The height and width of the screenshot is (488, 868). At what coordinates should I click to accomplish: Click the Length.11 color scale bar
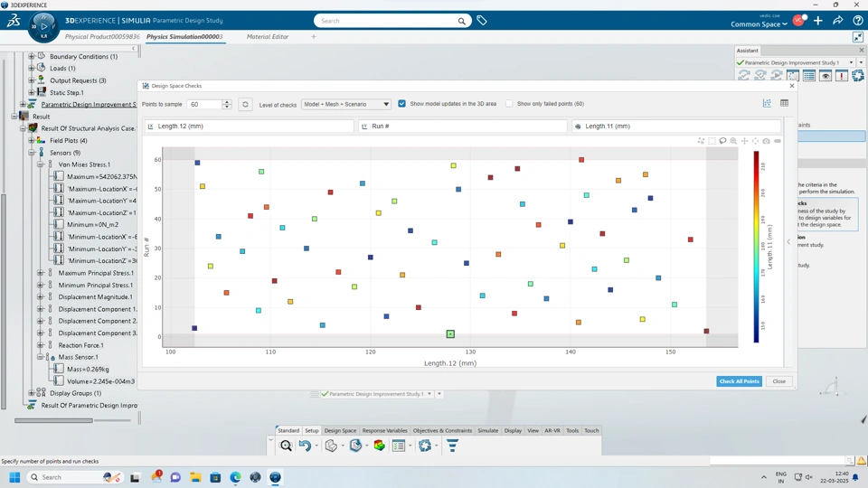tap(756, 247)
